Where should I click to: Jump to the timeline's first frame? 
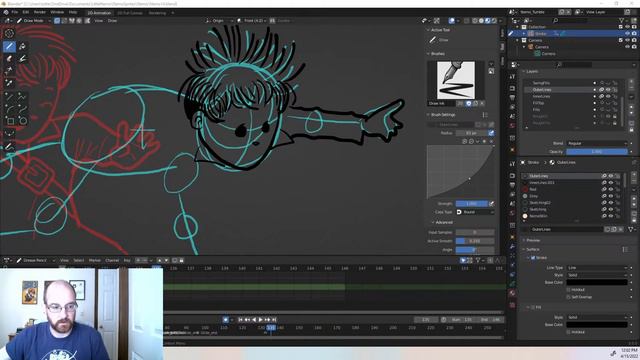coord(240,320)
